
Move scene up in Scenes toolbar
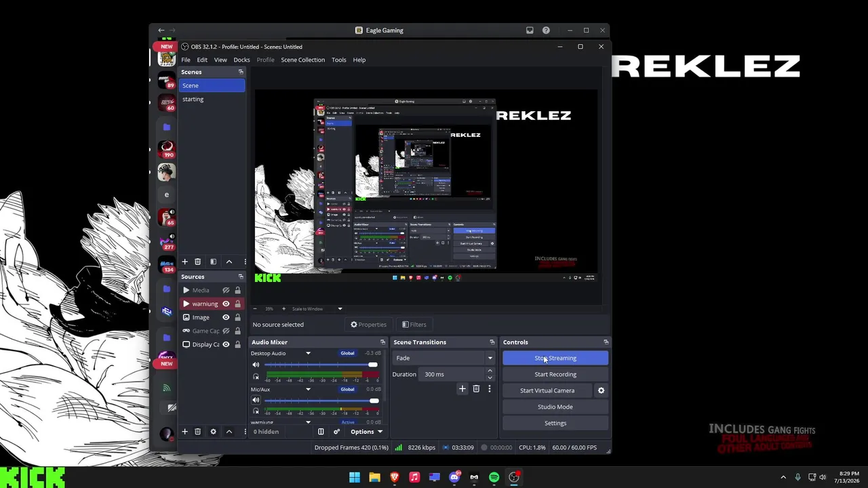(x=229, y=262)
